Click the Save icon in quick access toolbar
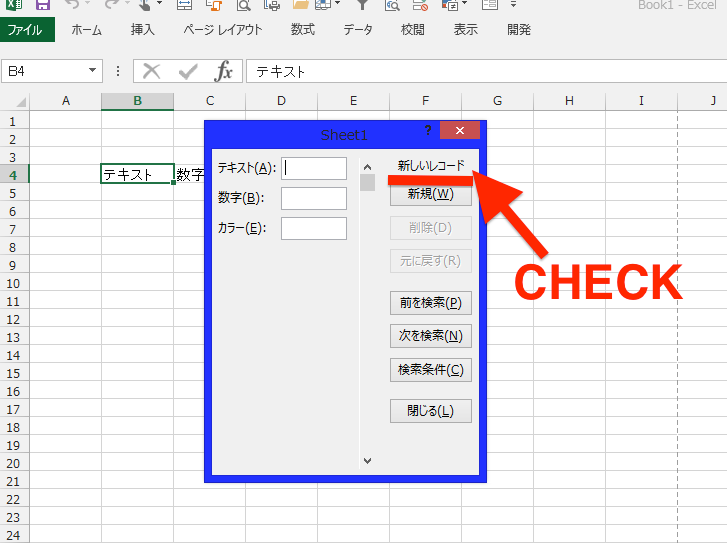Screen dimensions: 727x543 pos(40,5)
